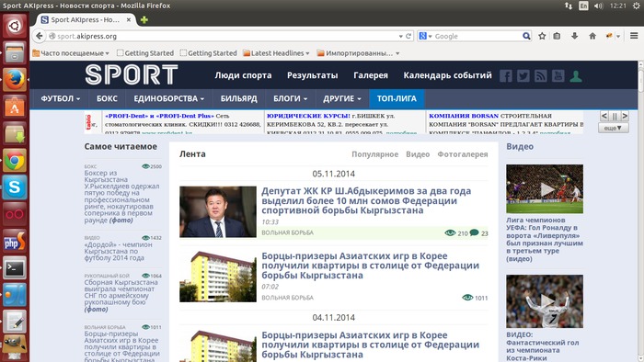Reload the page with refresh icon
This screenshot has height=362, width=644.
pos(408,36)
